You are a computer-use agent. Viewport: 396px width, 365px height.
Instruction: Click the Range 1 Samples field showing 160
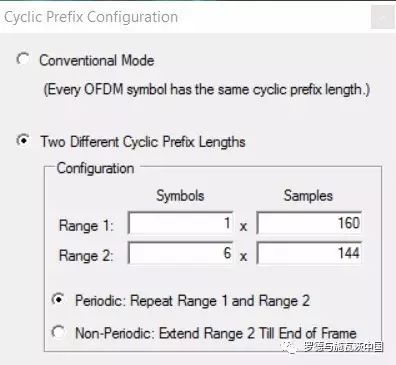pos(309,223)
